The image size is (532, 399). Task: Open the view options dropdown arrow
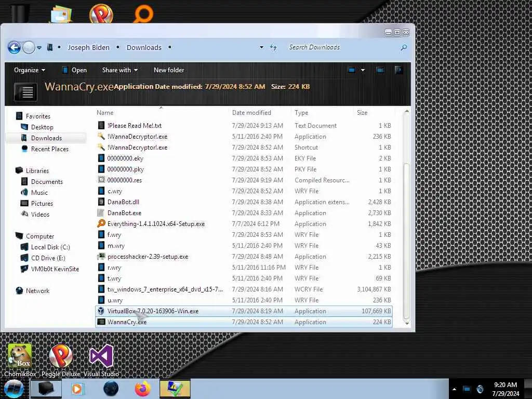click(363, 70)
